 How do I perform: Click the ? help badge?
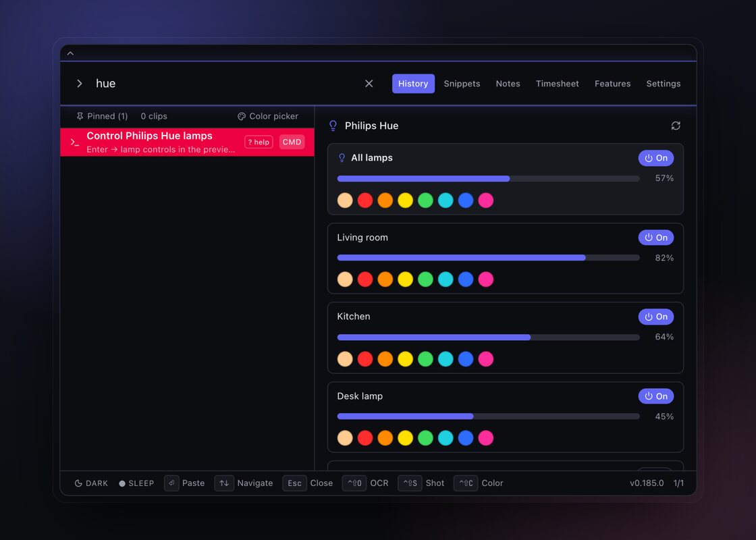259,142
